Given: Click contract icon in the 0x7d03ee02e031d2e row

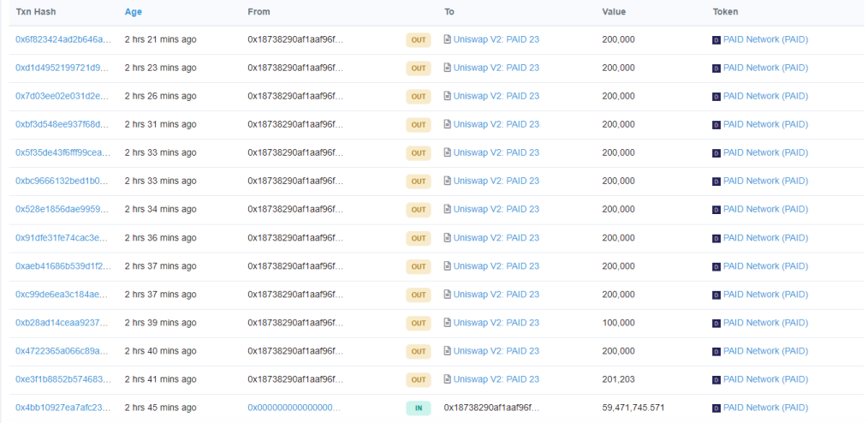Looking at the screenshot, I should pos(448,96).
